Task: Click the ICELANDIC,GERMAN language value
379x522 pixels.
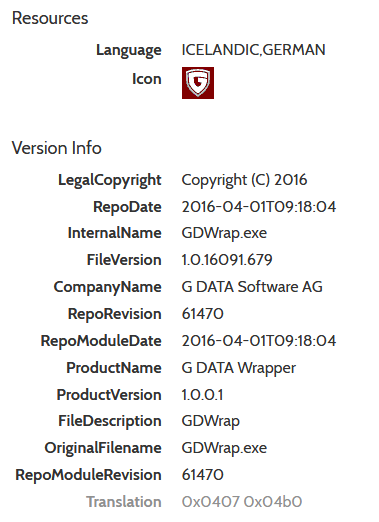Action: (x=253, y=50)
